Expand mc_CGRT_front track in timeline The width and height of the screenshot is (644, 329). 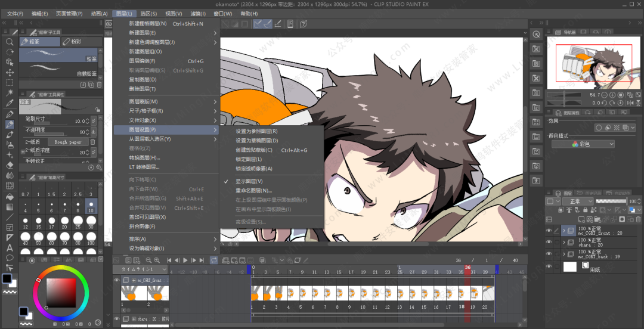click(x=134, y=280)
